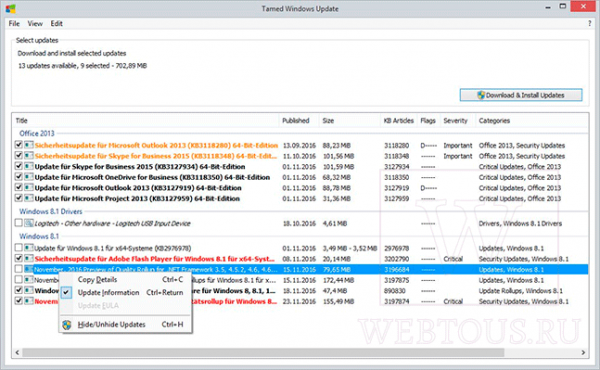Sort by the Size column header
600x370 pixels.
[x=350, y=121]
